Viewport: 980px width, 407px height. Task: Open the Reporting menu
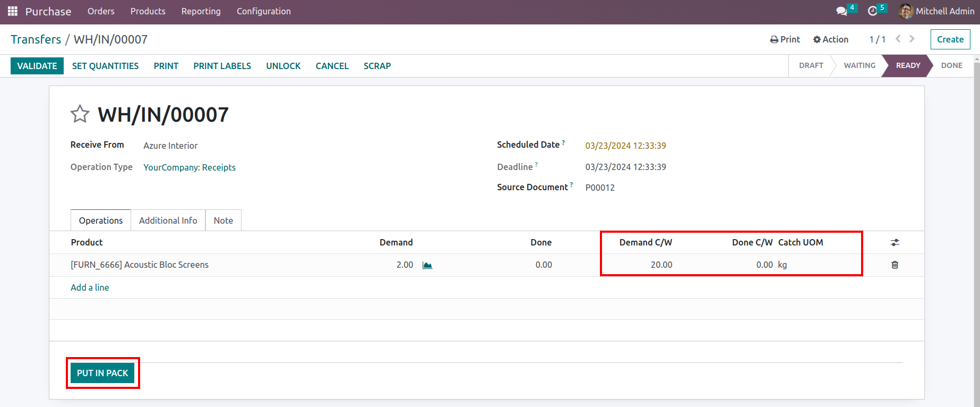point(201,11)
